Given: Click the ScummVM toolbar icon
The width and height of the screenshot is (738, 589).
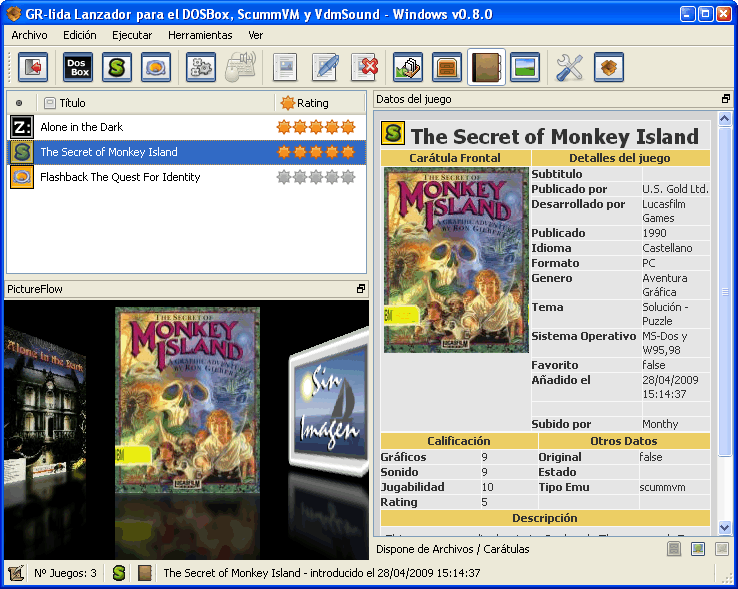Looking at the screenshot, I should point(117,67).
